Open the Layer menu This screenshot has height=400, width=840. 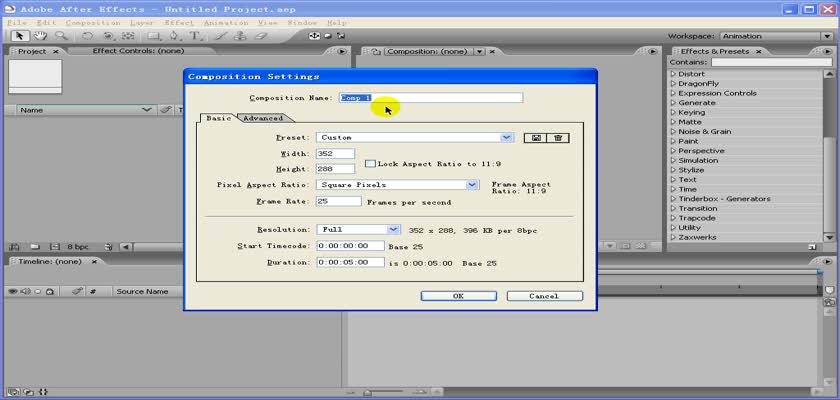141,23
